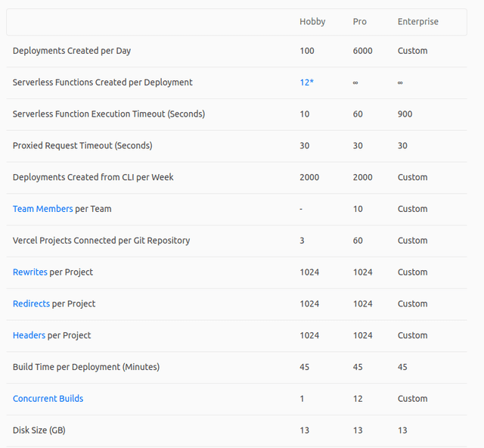Viewport: 484px width, 448px height.
Task: Click Custom in Rewrites per Project row
Action: (412, 272)
